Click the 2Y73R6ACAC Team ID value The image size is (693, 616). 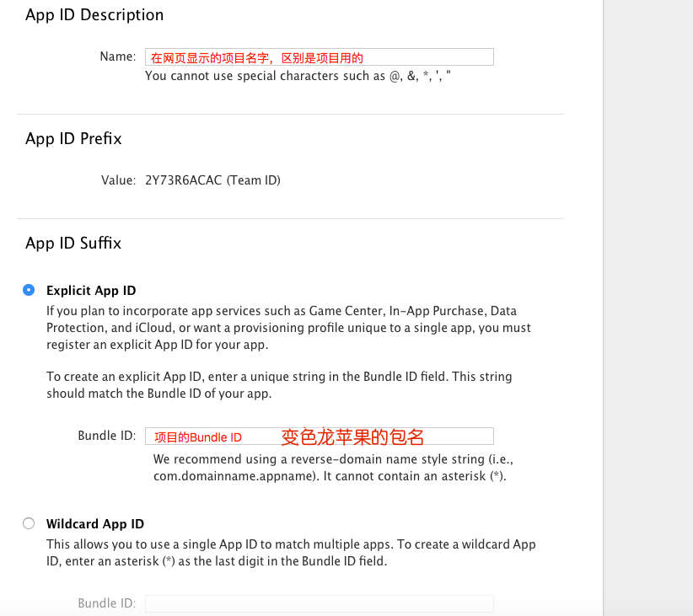[x=212, y=180]
